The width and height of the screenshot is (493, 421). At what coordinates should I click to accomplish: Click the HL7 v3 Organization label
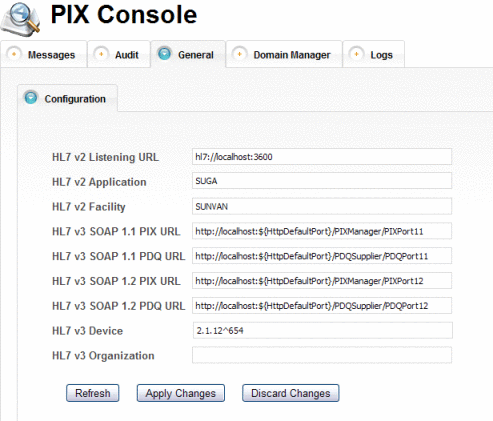(103, 356)
